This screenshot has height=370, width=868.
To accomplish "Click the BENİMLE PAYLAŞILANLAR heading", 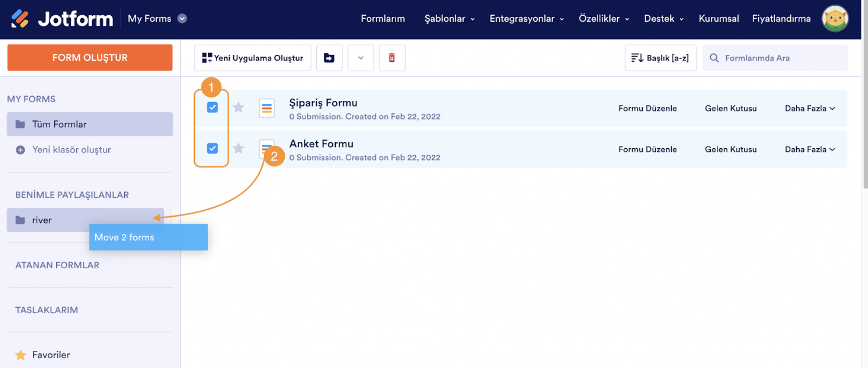I will tap(72, 195).
